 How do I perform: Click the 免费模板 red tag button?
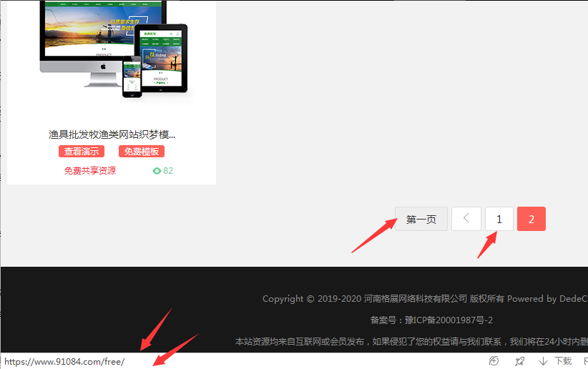[x=142, y=152]
